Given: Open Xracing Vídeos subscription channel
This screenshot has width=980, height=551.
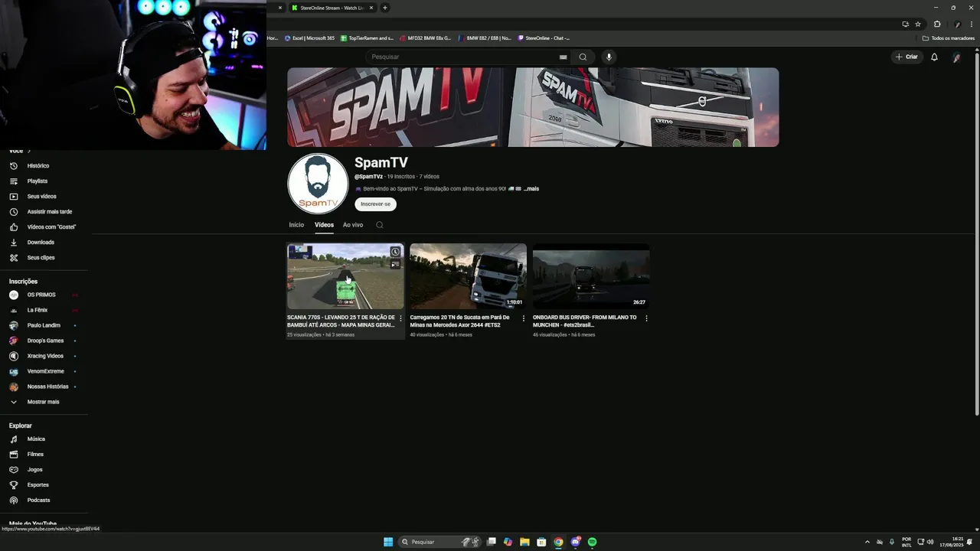Looking at the screenshot, I should [x=44, y=356].
